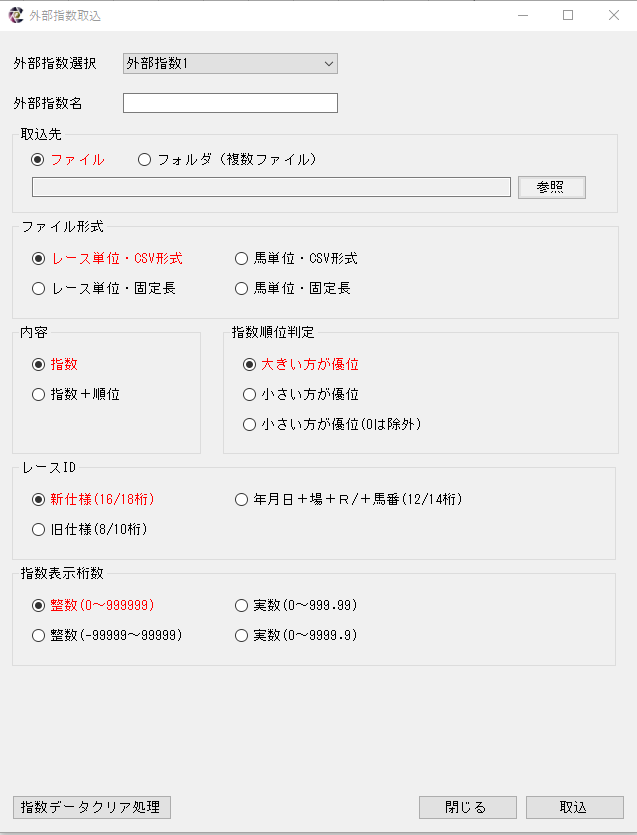This screenshot has height=835, width=637.
Task: Open the 外部指数選択 dropdown
Action: tap(230, 63)
